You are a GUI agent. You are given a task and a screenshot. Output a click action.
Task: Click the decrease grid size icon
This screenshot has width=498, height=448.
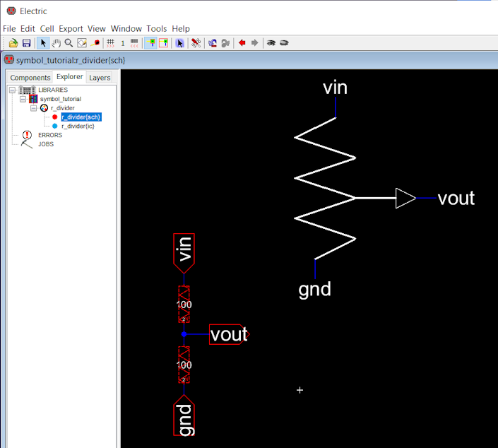110,43
